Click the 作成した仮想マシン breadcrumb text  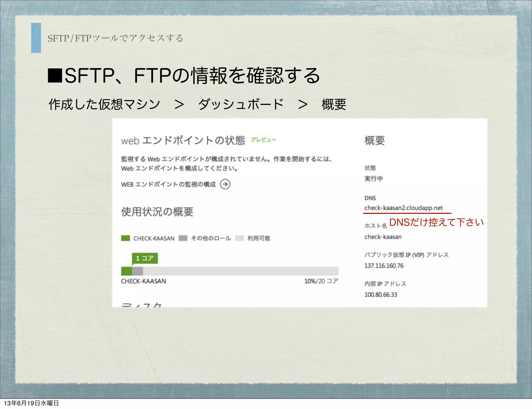tap(104, 104)
